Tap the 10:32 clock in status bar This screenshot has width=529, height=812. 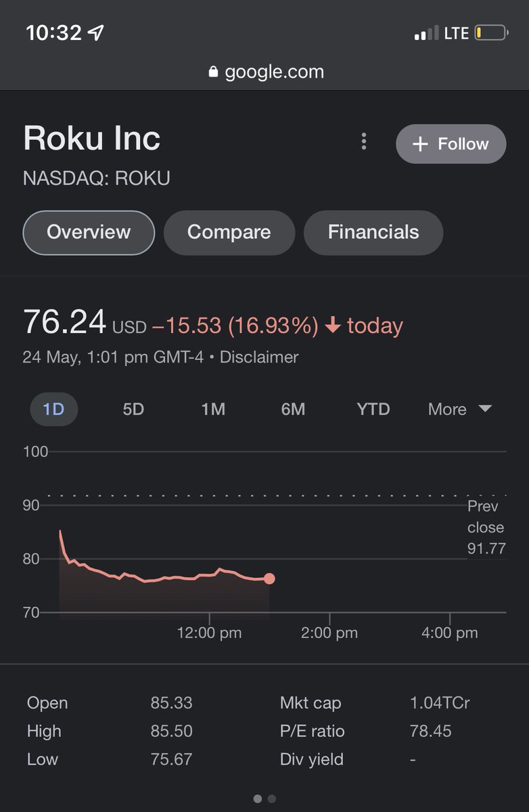coord(53,32)
